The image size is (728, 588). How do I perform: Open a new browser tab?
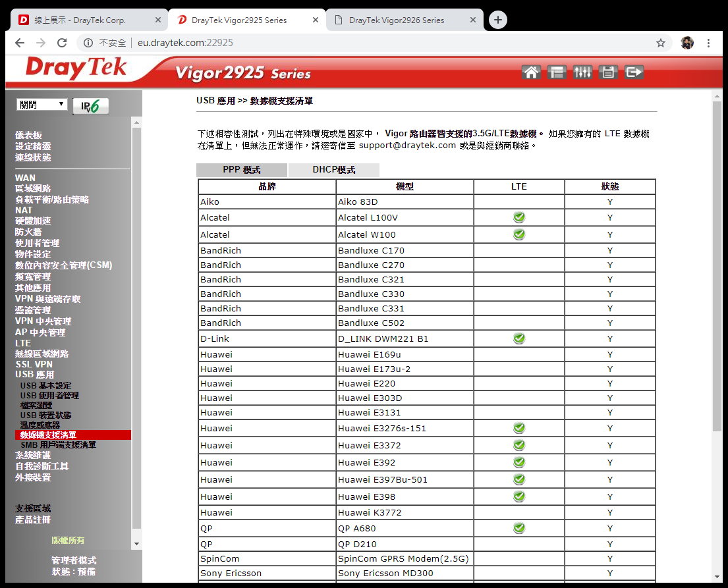(x=498, y=20)
